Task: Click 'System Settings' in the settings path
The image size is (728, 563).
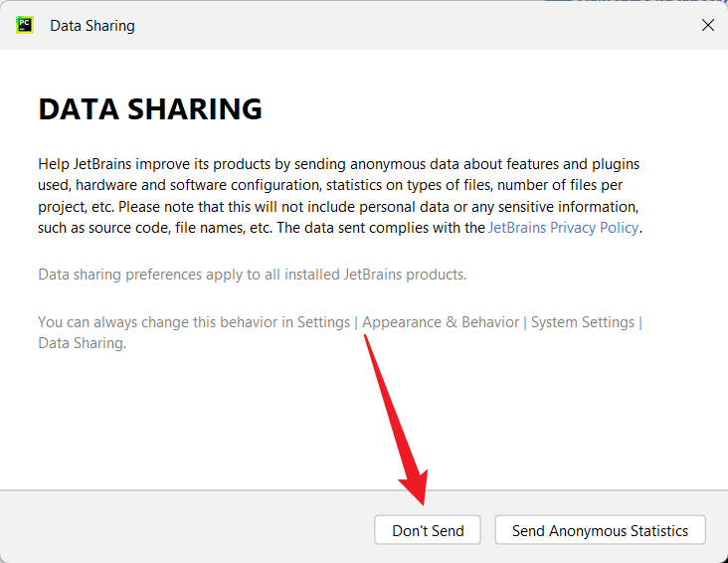Action: tap(582, 322)
